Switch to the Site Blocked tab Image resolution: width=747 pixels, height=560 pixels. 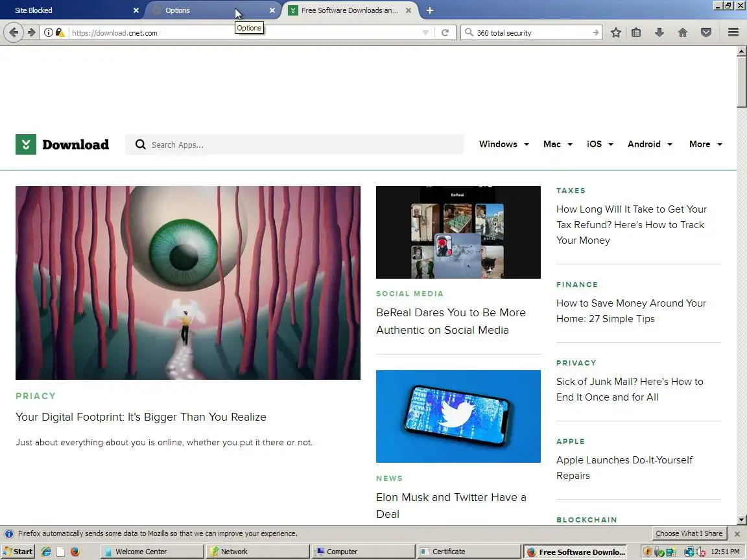pyautogui.click(x=71, y=10)
